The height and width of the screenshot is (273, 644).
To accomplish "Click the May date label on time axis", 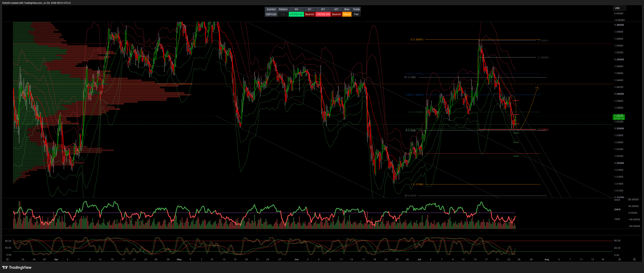I will tap(179, 259).
